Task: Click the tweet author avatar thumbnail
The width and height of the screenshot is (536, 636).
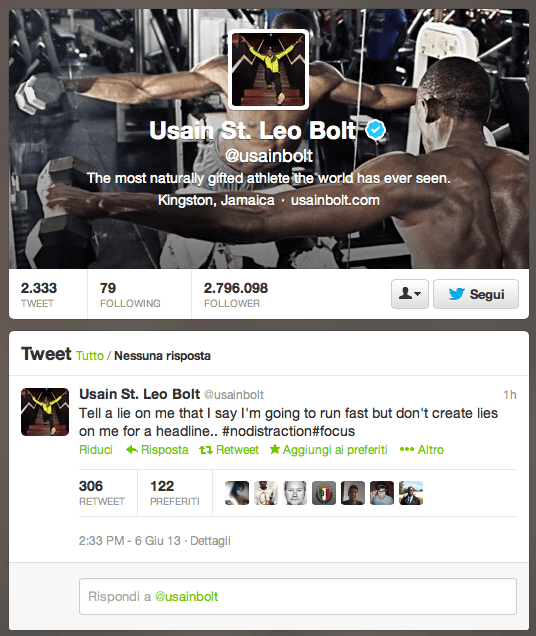Action: pos(45,412)
